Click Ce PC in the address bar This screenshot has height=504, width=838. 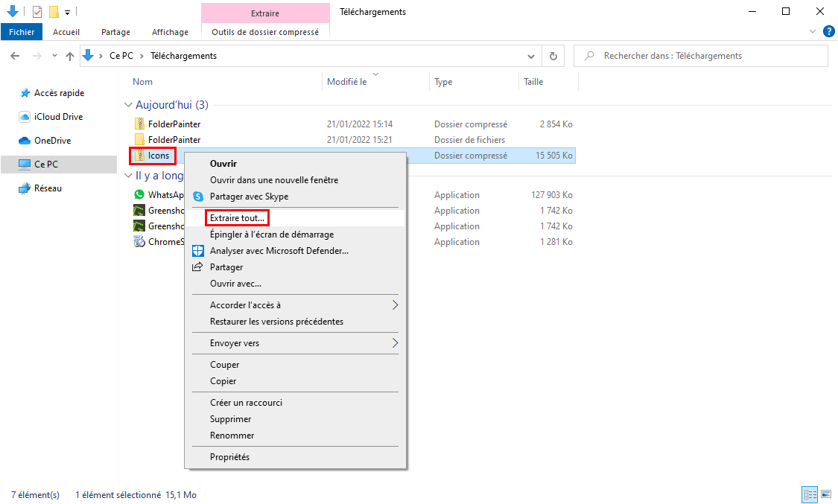point(121,56)
